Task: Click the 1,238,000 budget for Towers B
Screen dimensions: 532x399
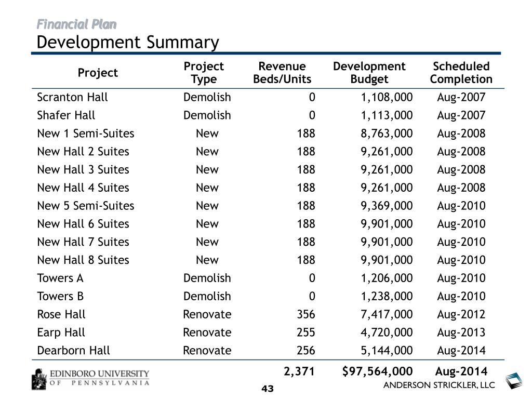Action: 387,296
